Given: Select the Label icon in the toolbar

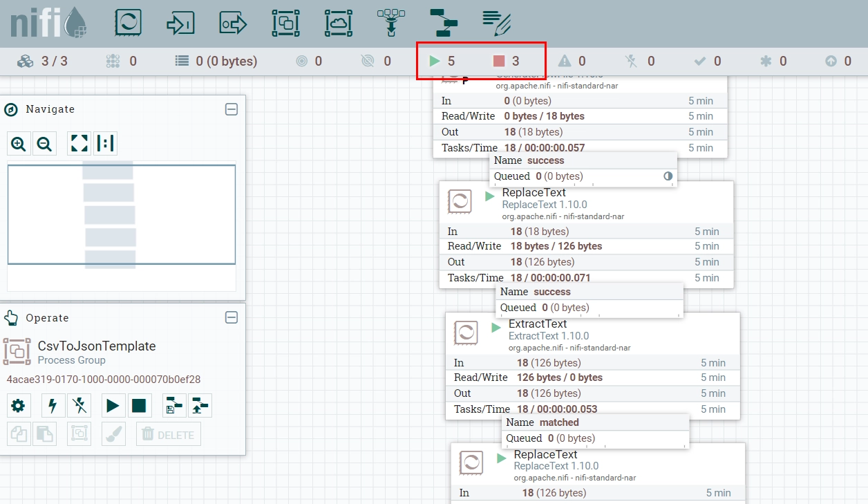Looking at the screenshot, I should pyautogui.click(x=496, y=23).
